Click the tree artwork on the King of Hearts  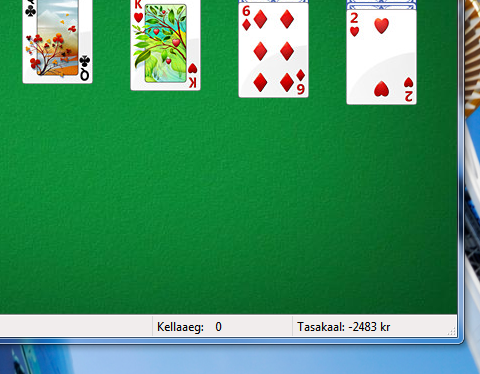point(166,43)
